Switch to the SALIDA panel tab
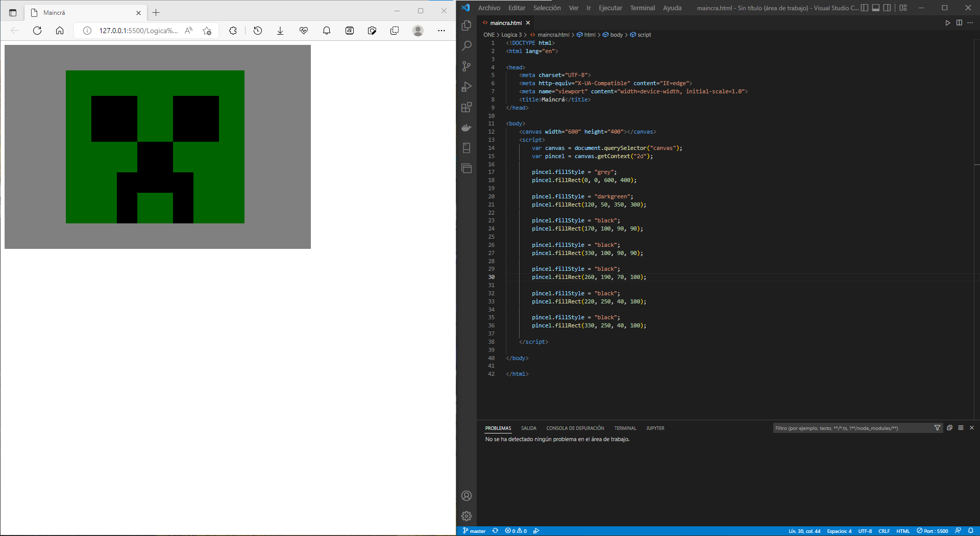This screenshot has height=536, width=980. (x=529, y=428)
